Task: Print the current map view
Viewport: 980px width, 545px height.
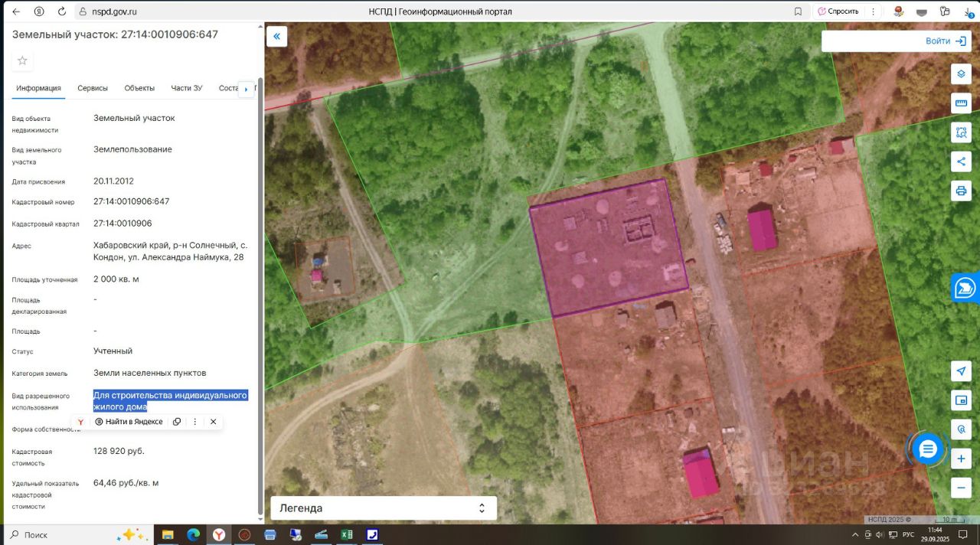Action: point(961,191)
